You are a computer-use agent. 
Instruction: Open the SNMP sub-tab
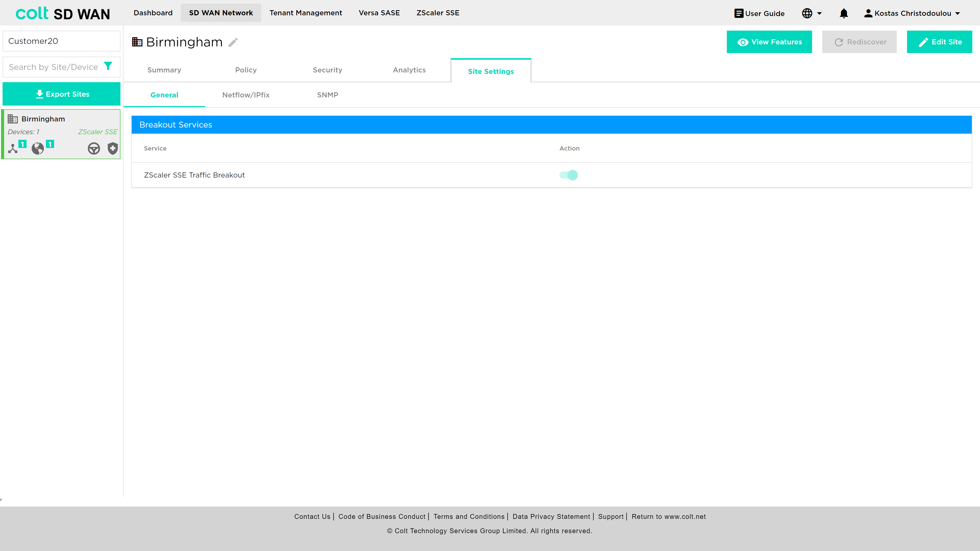(327, 95)
